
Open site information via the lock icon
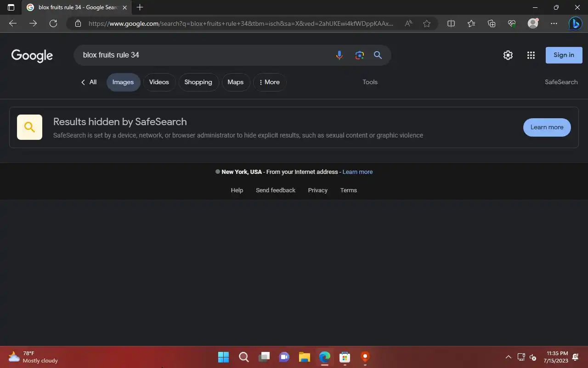tap(78, 23)
